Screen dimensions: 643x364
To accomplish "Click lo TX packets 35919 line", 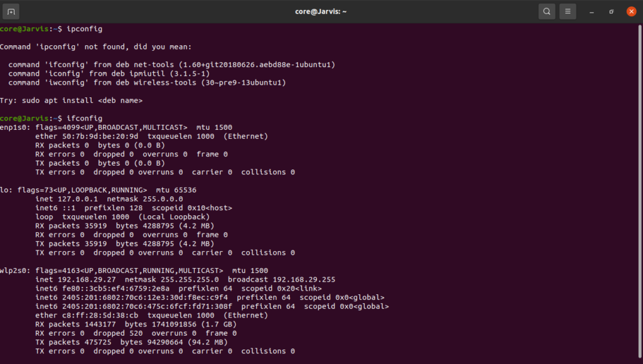I will click(125, 244).
